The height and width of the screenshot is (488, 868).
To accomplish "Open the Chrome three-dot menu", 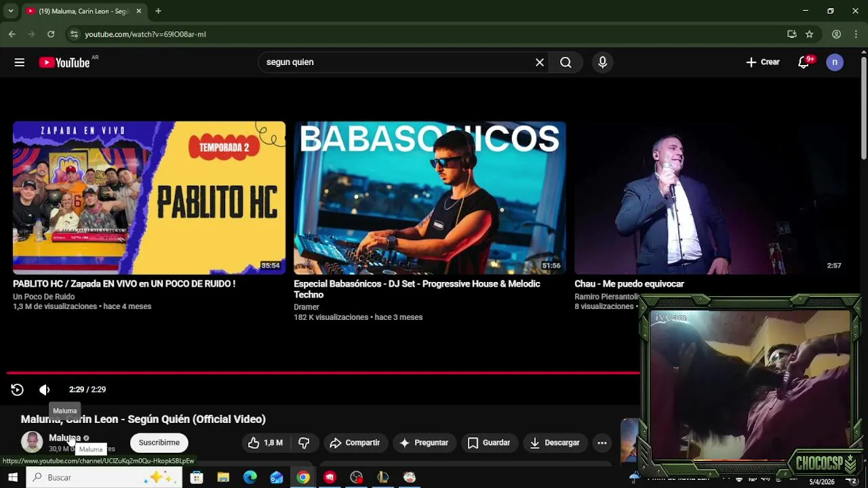I will pos(856,34).
